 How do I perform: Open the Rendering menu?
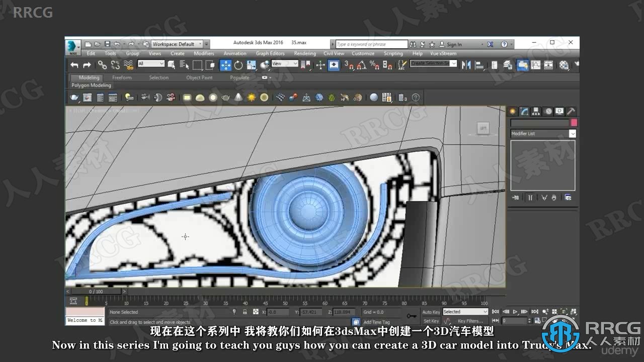point(305,53)
